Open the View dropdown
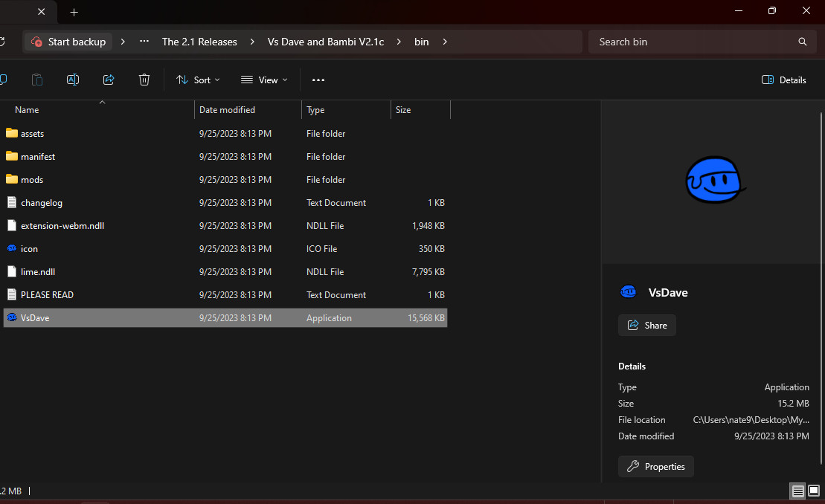The height and width of the screenshot is (504, 825). tap(264, 80)
